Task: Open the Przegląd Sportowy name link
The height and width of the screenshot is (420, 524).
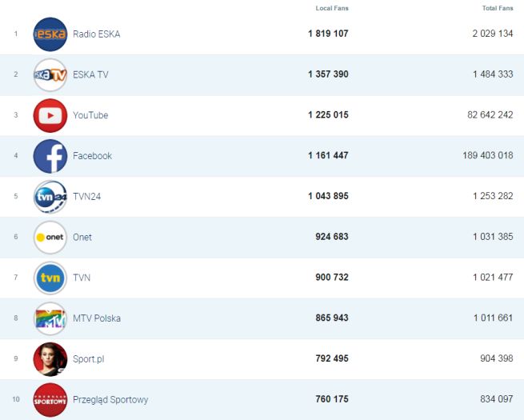Action: [110, 400]
